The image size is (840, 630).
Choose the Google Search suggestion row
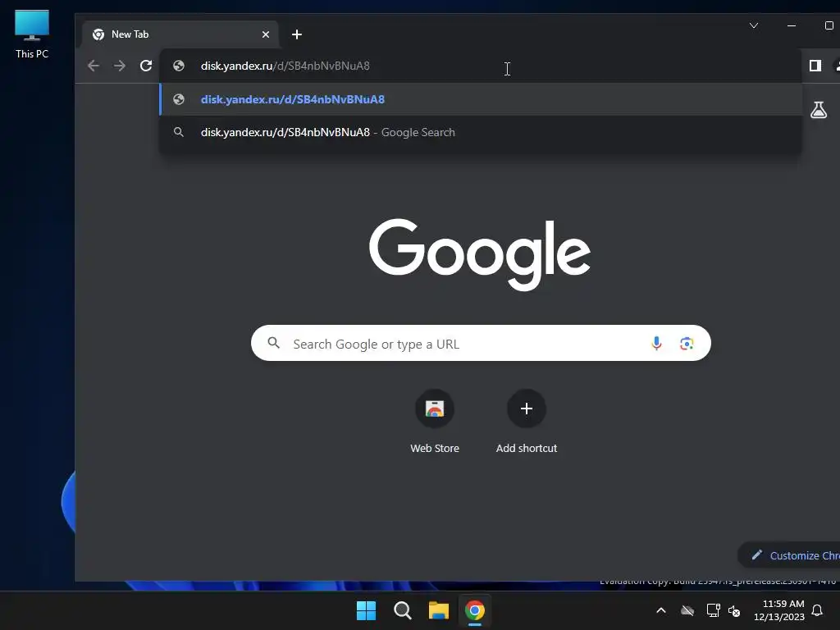point(481,132)
